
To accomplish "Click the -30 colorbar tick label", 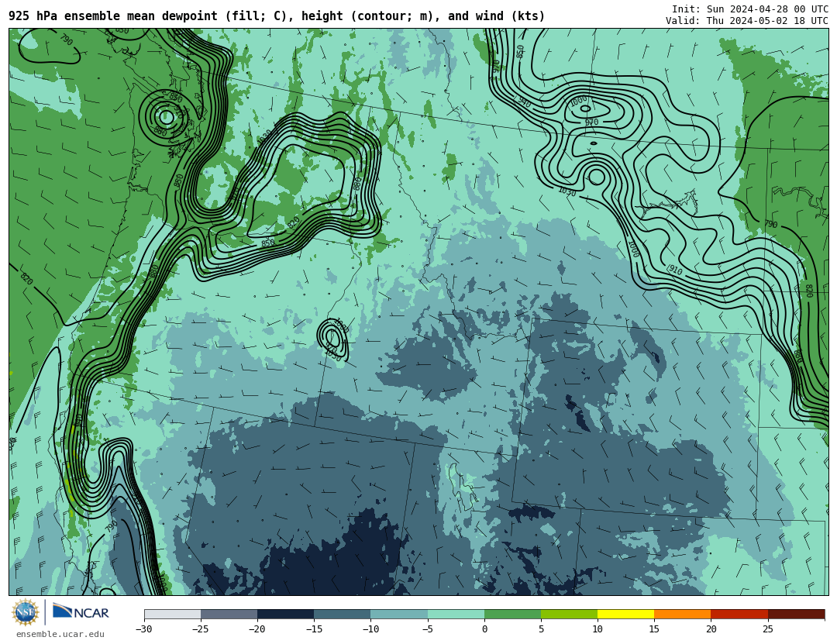I will [144, 629].
